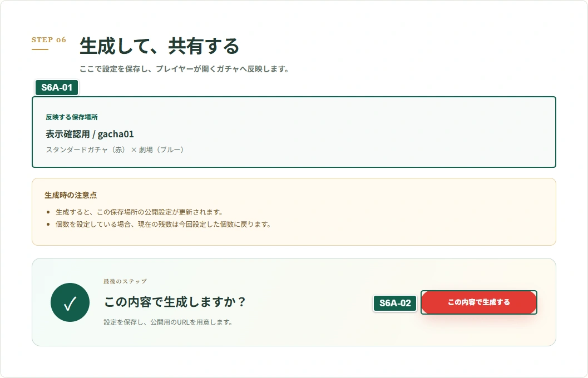Click the 反映する保存場所 label
Screen dimensions: 588x378
click(x=72, y=117)
